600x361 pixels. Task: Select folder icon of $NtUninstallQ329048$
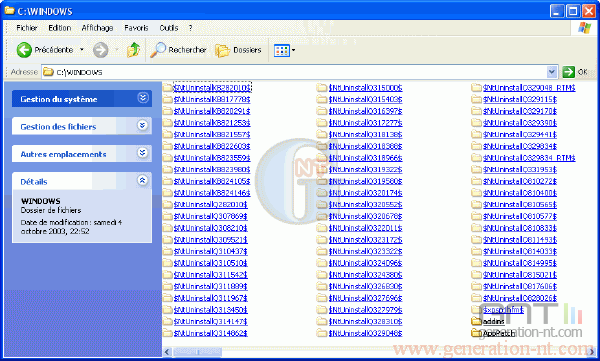point(322,333)
